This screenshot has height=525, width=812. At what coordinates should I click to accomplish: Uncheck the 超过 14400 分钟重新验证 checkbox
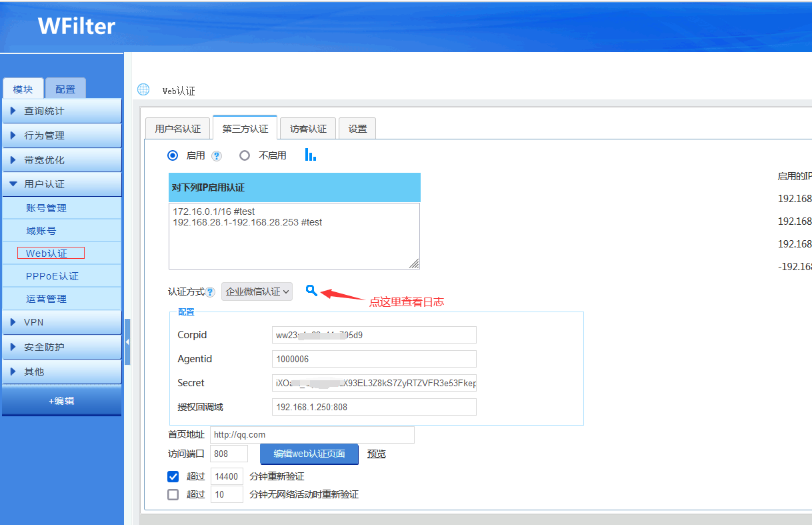pos(173,476)
